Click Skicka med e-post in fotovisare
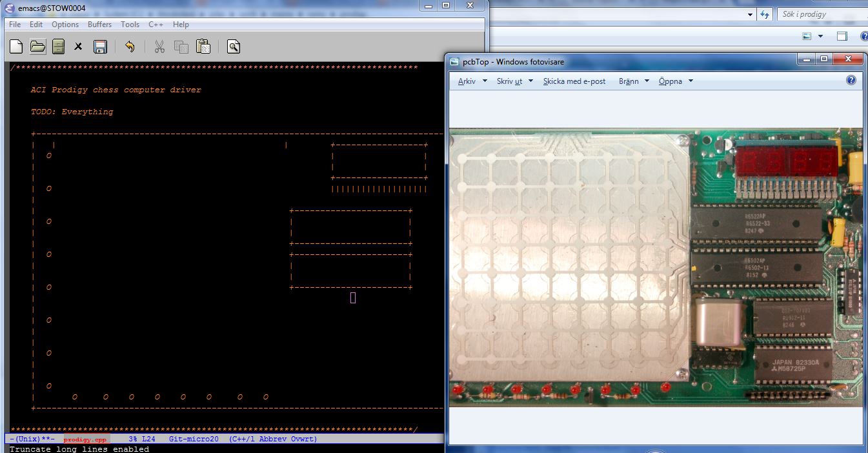 click(x=574, y=81)
